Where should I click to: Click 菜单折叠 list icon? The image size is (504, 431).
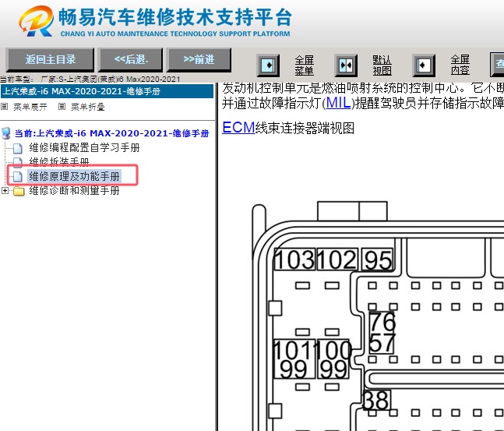click(62, 107)
